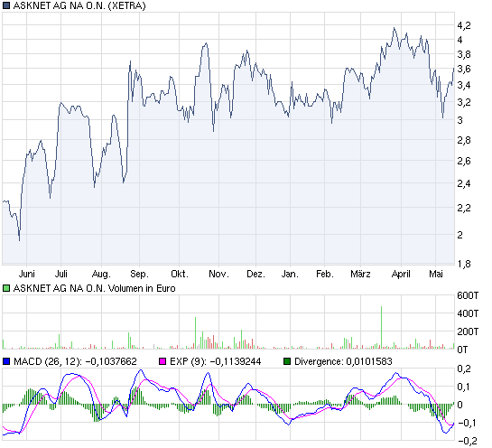Click the März month label
This screenshot has width=492, height=448.
(360, 274)
